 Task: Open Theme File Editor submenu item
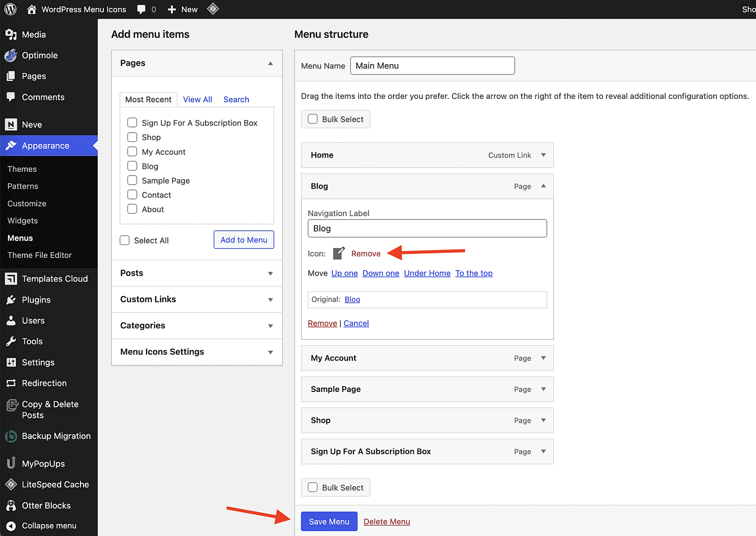40,255
